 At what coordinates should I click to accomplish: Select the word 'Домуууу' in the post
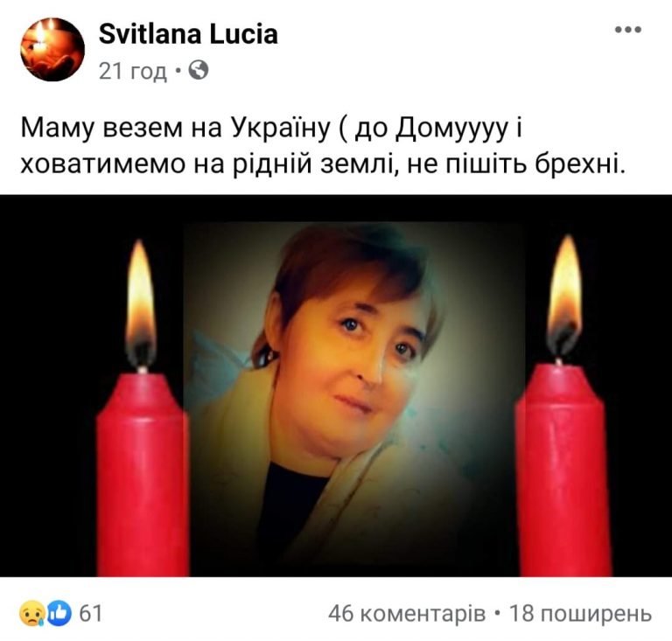(x=451, y=129)
